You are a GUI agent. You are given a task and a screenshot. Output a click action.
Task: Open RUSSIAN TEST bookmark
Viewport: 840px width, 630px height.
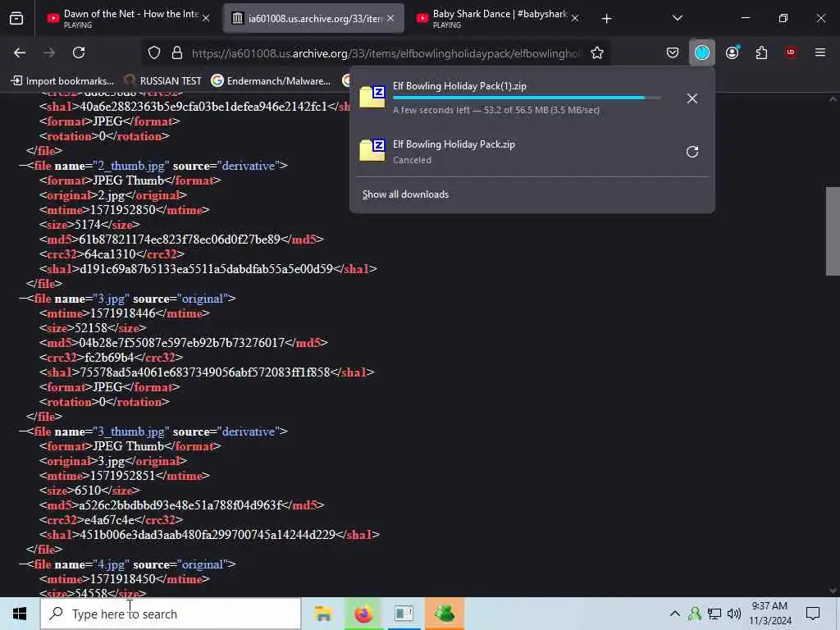(163, 81)
